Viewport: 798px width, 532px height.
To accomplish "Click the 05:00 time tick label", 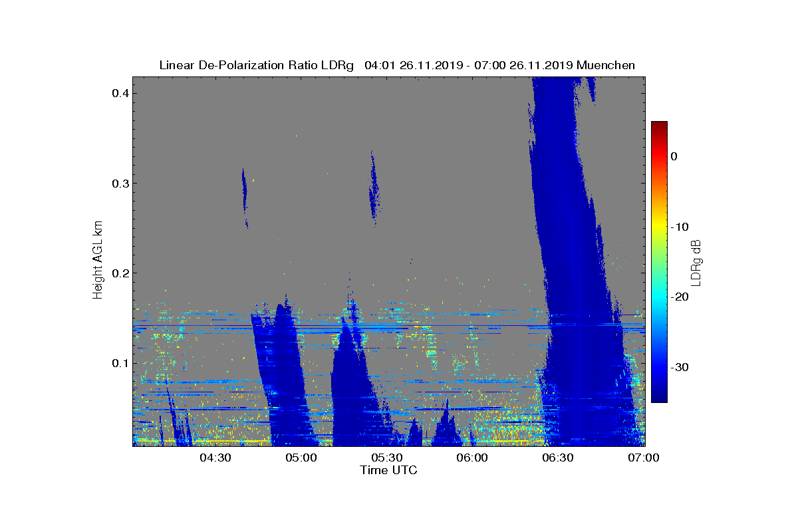I will coord(301,458).
